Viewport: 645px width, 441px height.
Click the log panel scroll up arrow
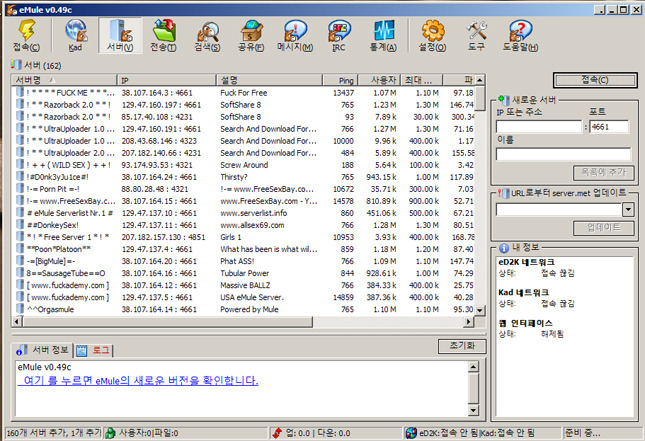click(x=473, y=367)
